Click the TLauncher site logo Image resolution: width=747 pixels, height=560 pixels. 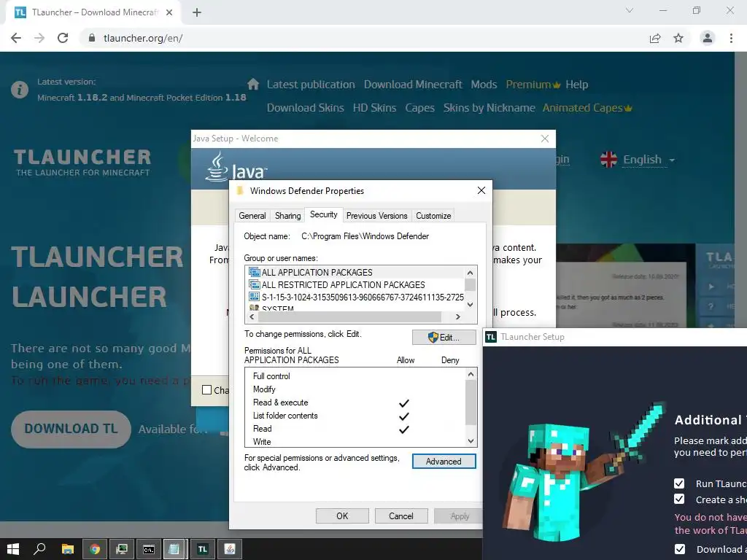click(82, 163)
